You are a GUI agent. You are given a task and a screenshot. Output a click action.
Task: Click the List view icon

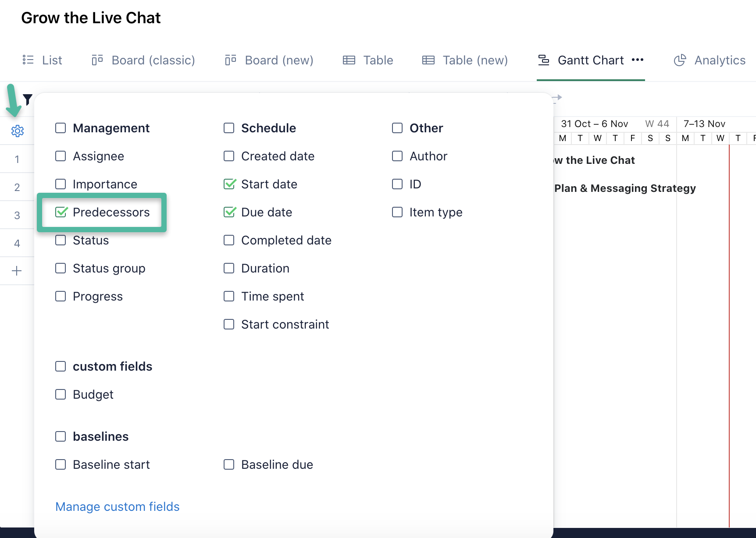tap(28, 60)
